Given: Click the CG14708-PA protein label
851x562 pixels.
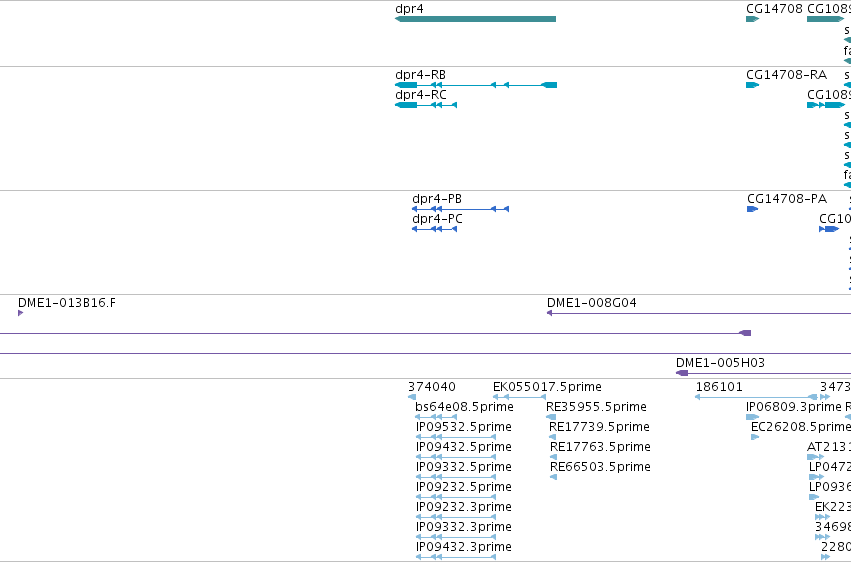Looking at the screenshot, I should (787, 199).
